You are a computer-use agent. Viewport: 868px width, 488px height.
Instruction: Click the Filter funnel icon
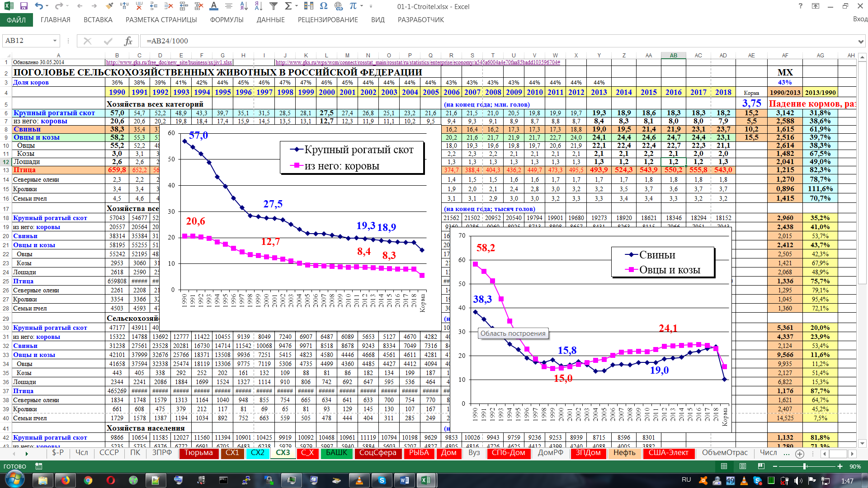click(x=274, y=6)
